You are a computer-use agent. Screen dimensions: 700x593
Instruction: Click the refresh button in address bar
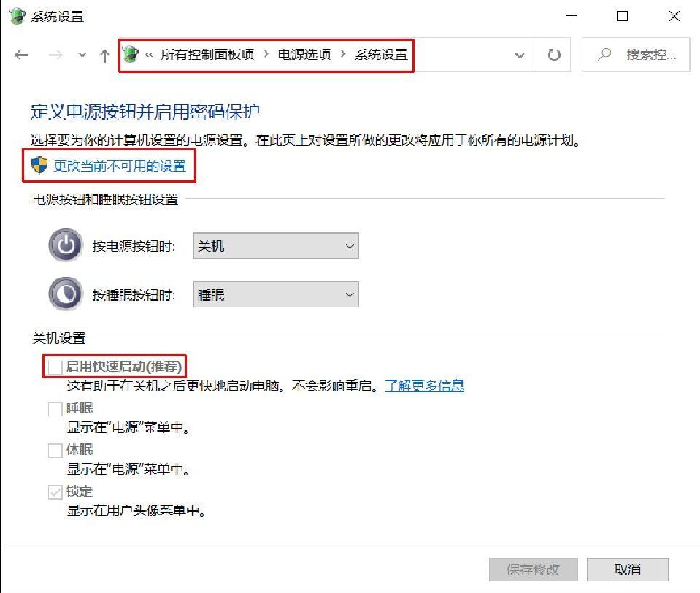pyautogui.click(x=553, y=55)
